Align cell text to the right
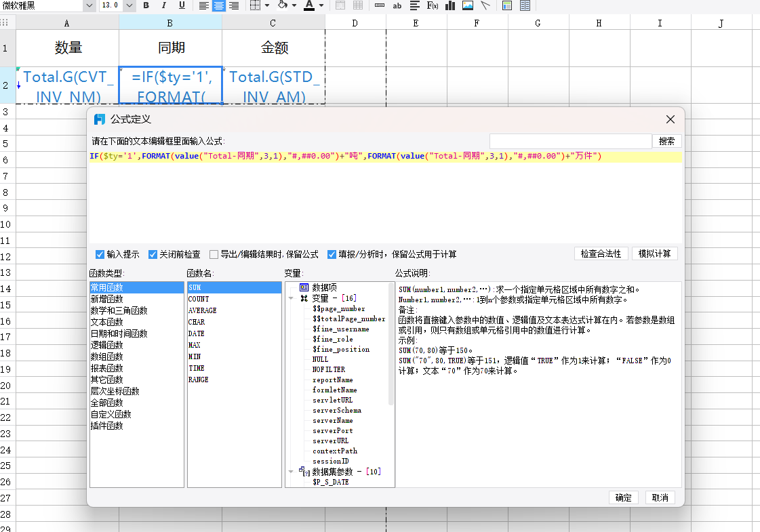The height and width of the screenshot is (532, 760). [234, 5]
